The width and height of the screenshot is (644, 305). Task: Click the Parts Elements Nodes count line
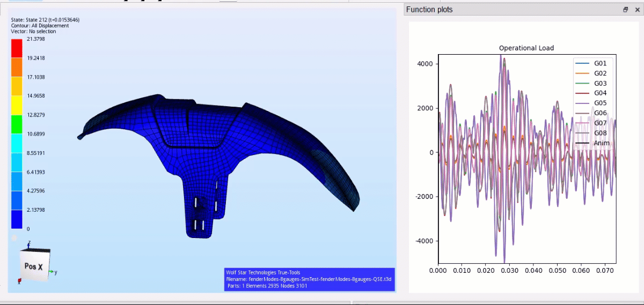[267, 286]
